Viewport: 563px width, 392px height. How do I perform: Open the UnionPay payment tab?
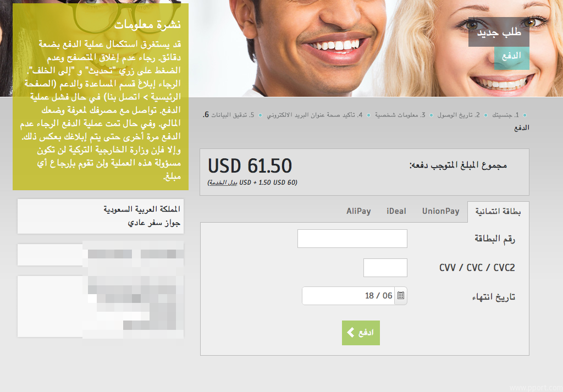tap(440, 212)
